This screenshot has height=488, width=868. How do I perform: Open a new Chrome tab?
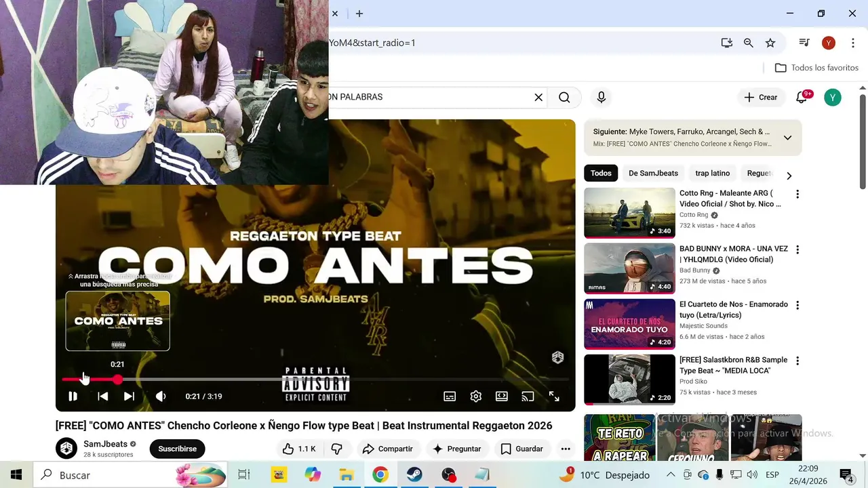(x=359, y=14)
